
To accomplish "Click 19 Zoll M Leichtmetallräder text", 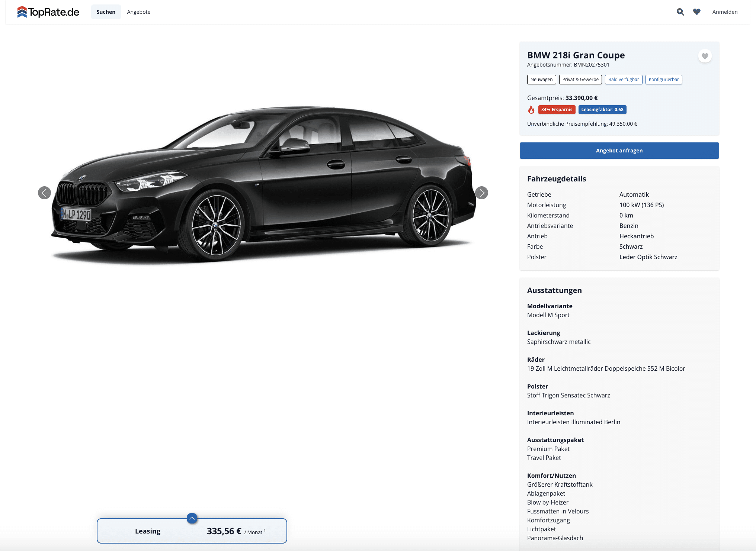I will coord(606,368).
